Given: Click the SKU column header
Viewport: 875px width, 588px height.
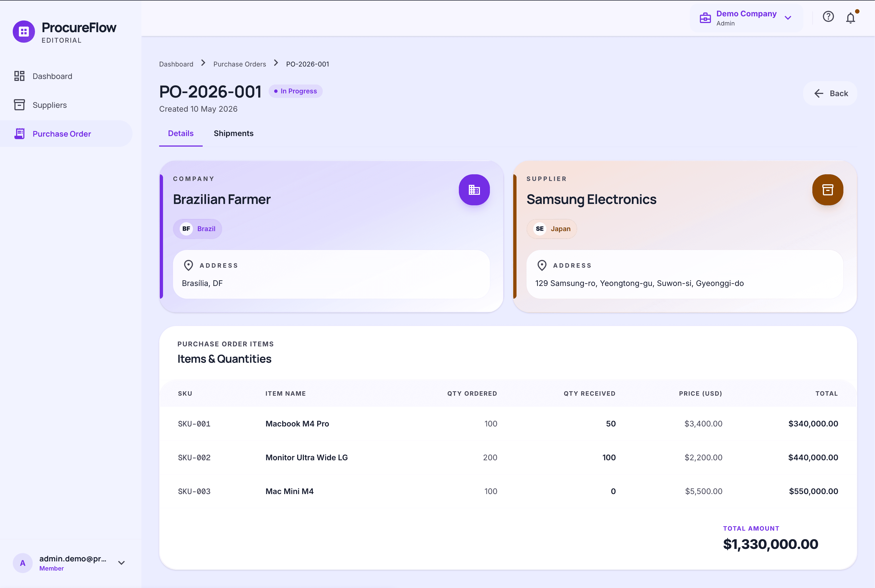Looking at the screenshot, I should 185,393.
